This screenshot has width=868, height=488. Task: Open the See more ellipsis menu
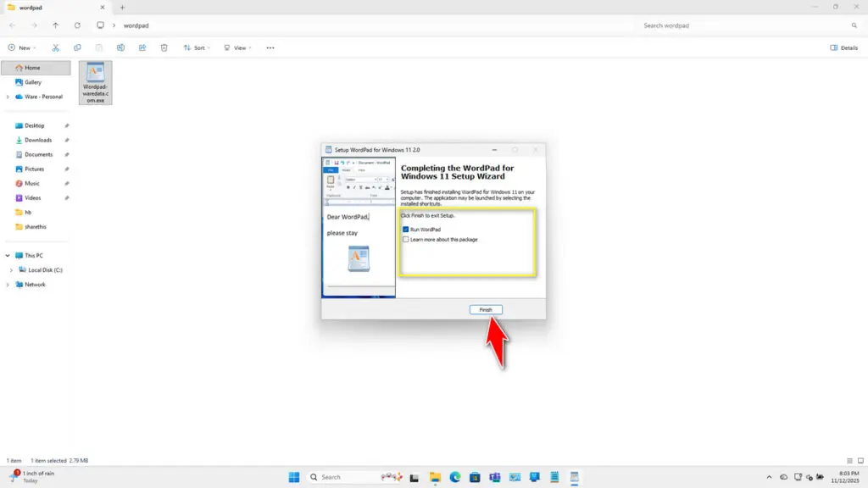(270, 47)
